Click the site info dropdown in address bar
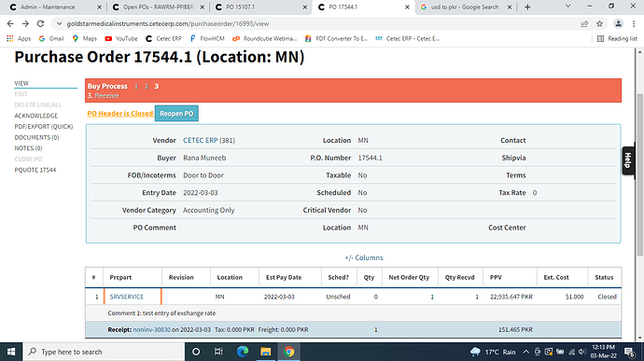Image resolution: width=644 pixels, height=361 pixels. click(59, 24)
